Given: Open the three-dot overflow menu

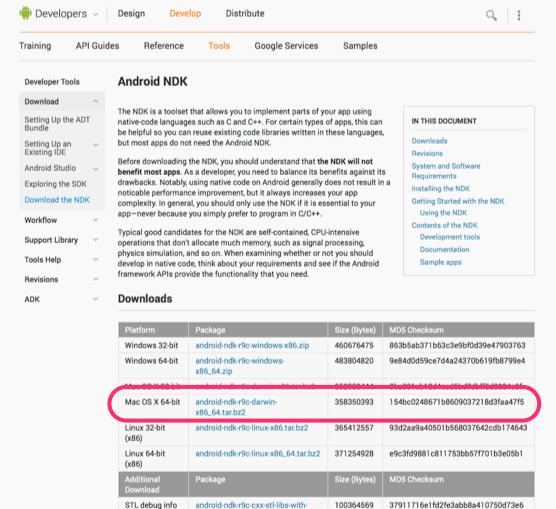Looking at the screenshot, I should click(x=519, y=15).
